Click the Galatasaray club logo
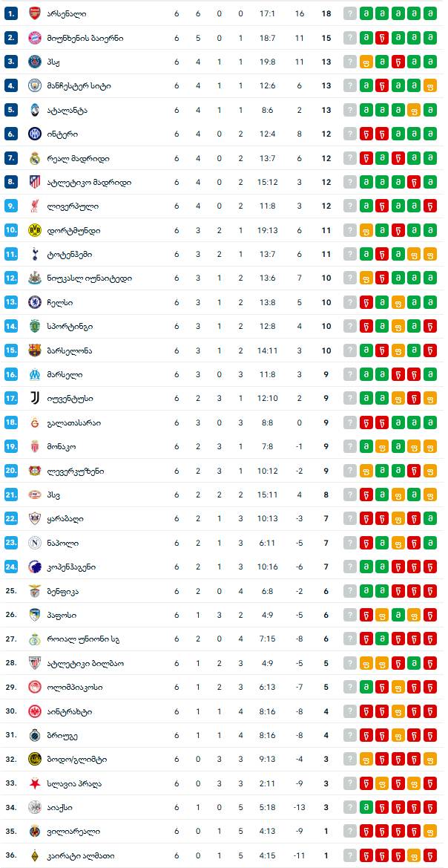The image size is (448, 868). point(34,422)
